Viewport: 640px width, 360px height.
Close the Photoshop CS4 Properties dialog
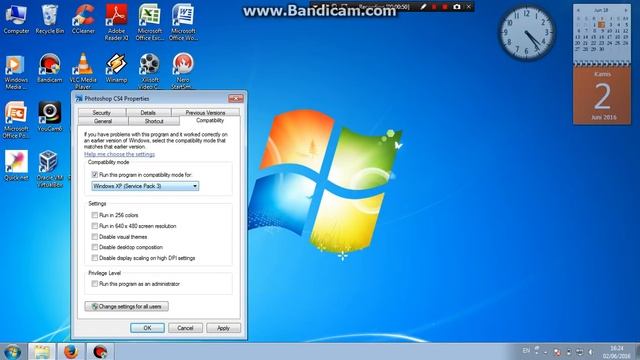(236, 98)
